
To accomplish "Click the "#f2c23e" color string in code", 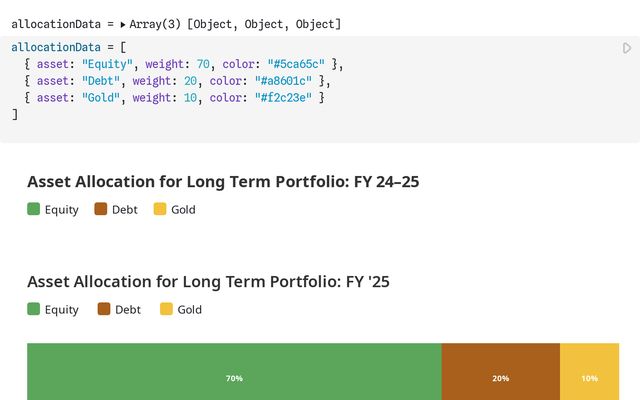I will coord(283,98).
